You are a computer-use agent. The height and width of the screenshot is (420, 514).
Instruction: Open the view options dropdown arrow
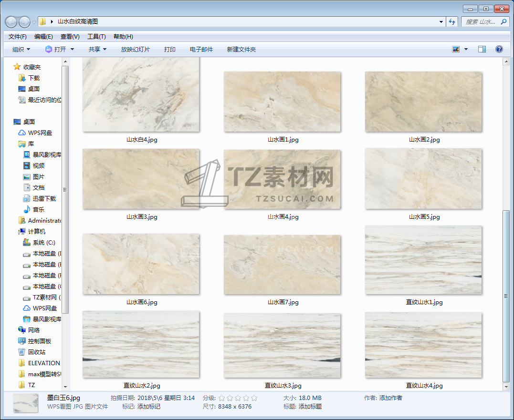coord(466,50)
